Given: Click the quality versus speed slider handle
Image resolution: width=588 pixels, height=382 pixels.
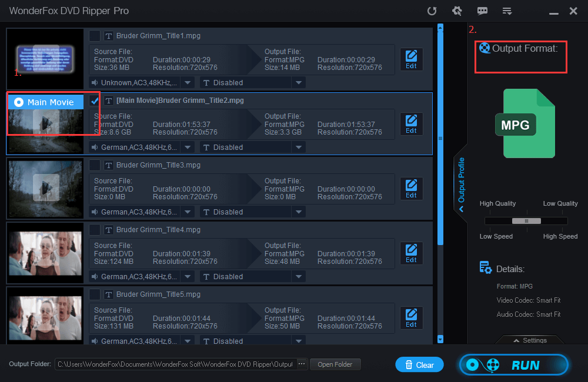Looking at the screenshot, I should pyautogui.click(x=526, y=221).
